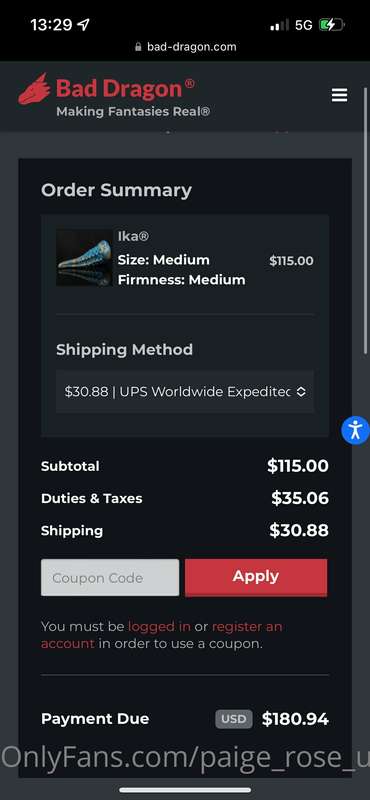The width and height of the screenshot is (370, 800).
Task: Click the shipping method selector arrows
Action: pos(301,391)
